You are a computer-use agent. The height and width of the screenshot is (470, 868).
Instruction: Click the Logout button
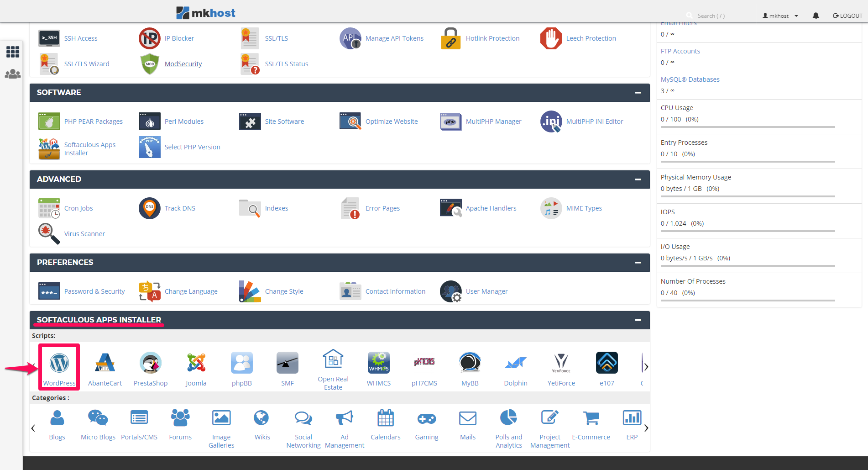(x=847, y=16)
